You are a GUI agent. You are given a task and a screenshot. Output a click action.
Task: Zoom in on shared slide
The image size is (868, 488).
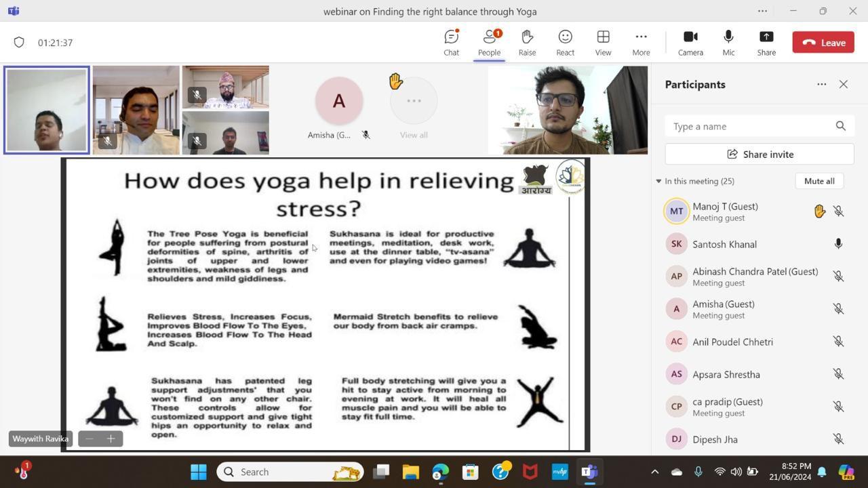point(111,439)
